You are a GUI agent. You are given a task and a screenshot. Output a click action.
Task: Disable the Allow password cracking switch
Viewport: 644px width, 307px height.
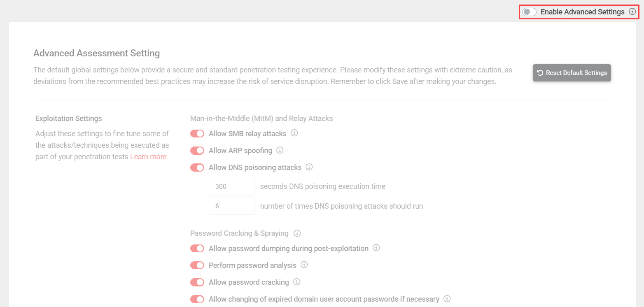(197, 282)
